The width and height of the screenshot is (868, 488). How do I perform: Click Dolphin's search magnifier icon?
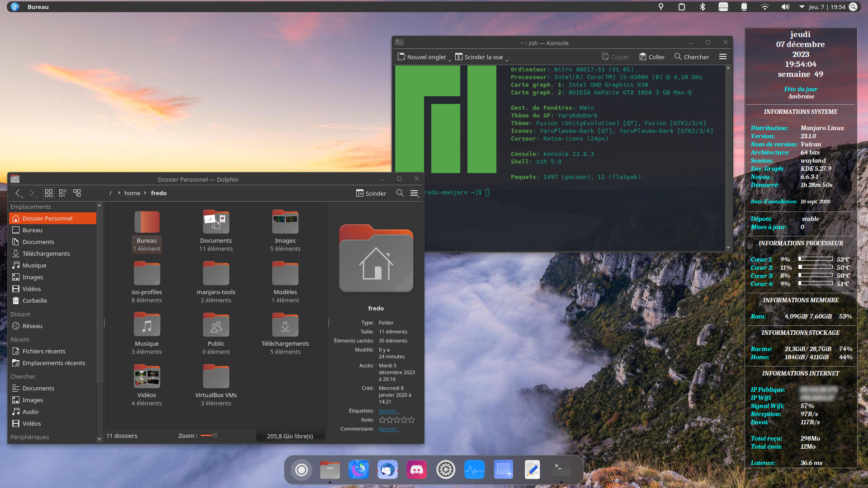(x=400, y=193)
